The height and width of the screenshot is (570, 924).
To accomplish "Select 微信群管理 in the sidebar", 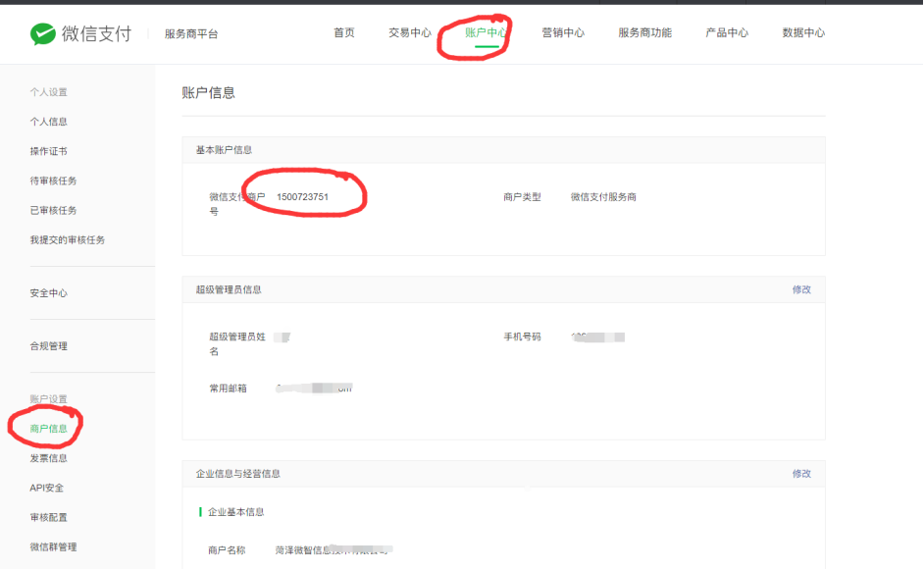I will point(54,546).
